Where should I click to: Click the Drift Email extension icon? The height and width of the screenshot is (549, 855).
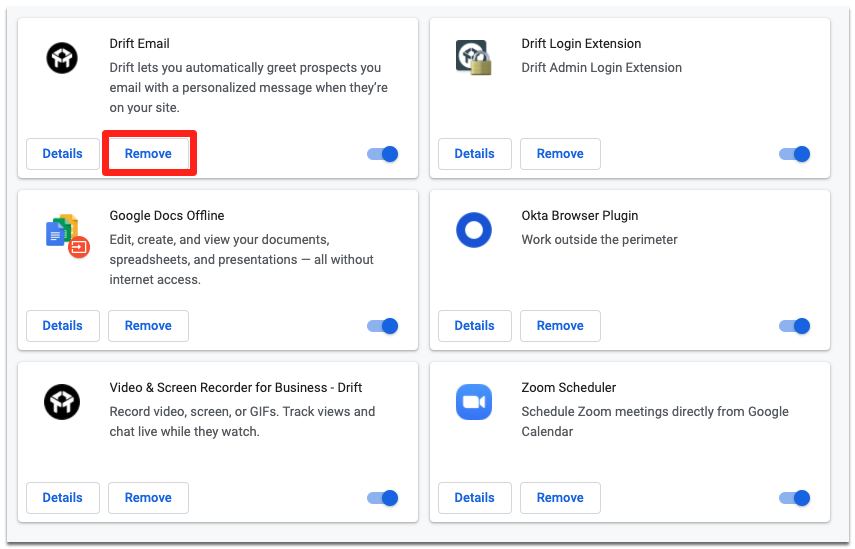62,58
